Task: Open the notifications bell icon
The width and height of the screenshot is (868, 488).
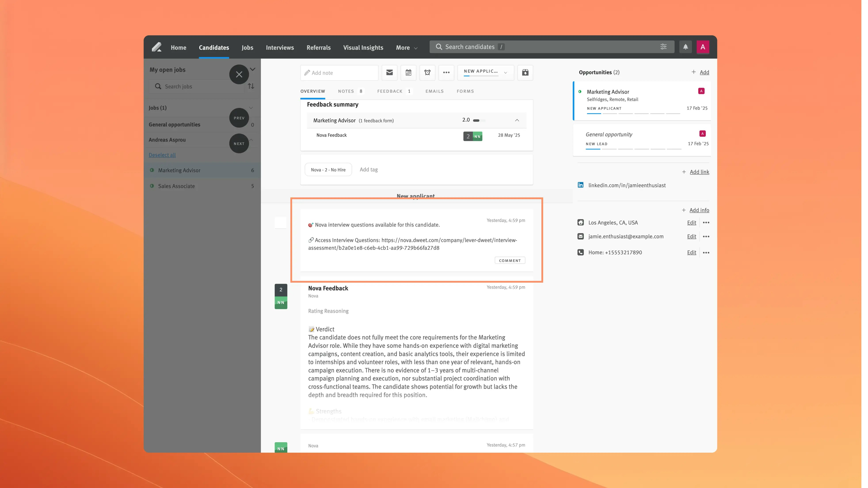Action: pyautogui.click(x=685, y=47)
